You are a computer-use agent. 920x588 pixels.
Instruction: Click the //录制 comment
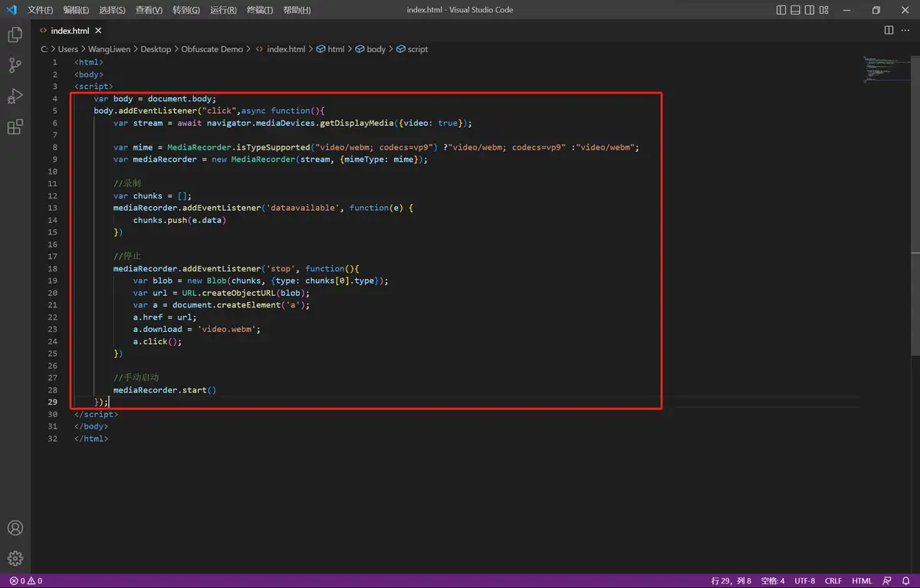127,183
